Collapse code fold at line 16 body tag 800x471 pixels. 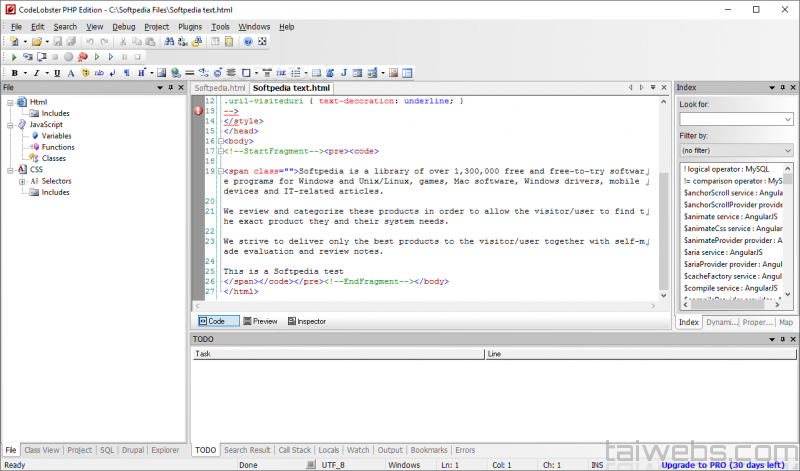(x=219, y=142)
